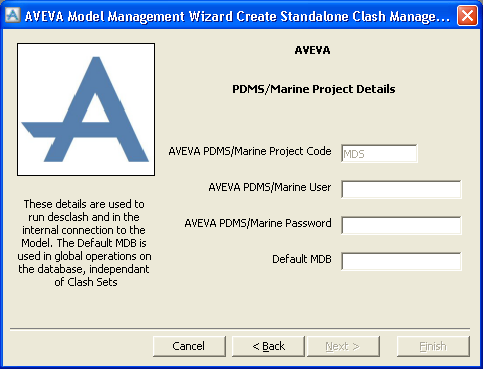
Task: Click the window title bar text
Action: [x=237, y=16]
